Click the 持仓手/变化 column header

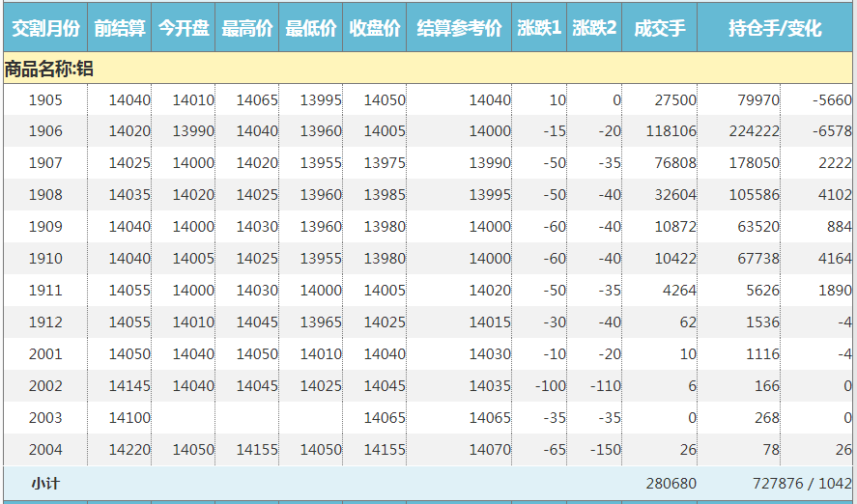click(775, 29)
